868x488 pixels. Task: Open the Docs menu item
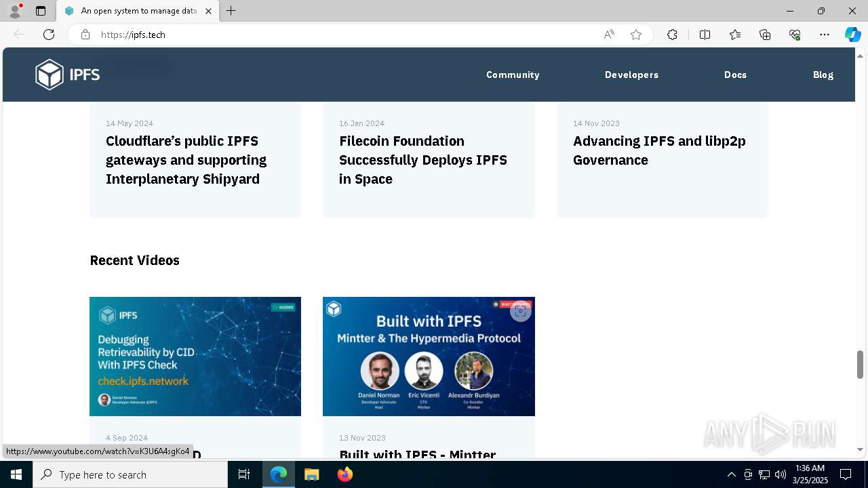(x=735, y=75)
